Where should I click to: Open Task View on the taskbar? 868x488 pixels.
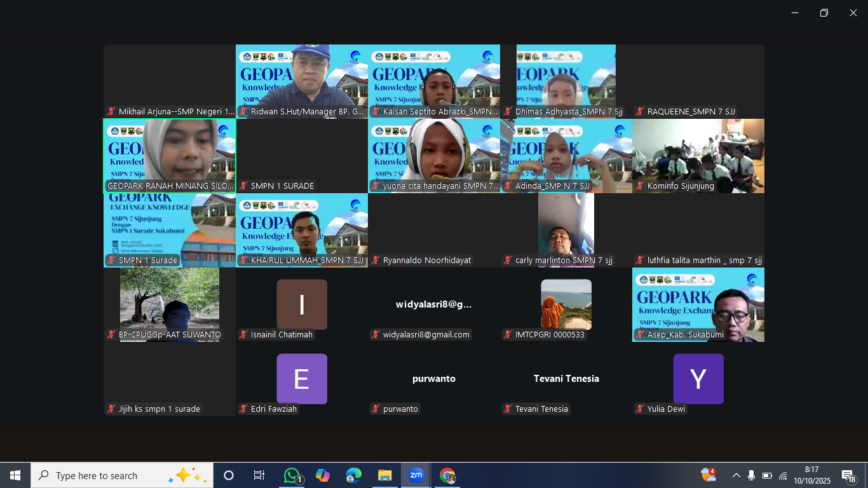coord(259,475)
